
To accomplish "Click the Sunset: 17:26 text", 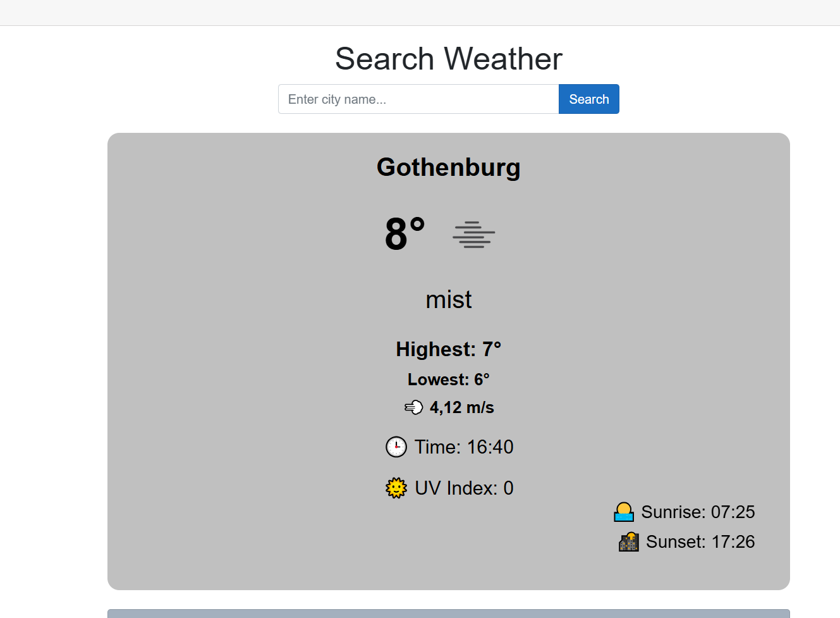I will click(x=700, y=542).
